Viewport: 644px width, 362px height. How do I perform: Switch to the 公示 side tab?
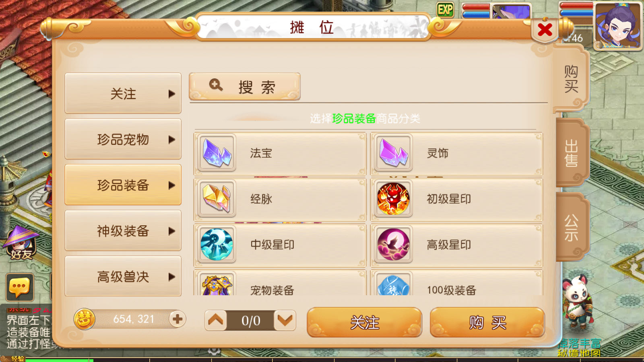coord(572,227)
